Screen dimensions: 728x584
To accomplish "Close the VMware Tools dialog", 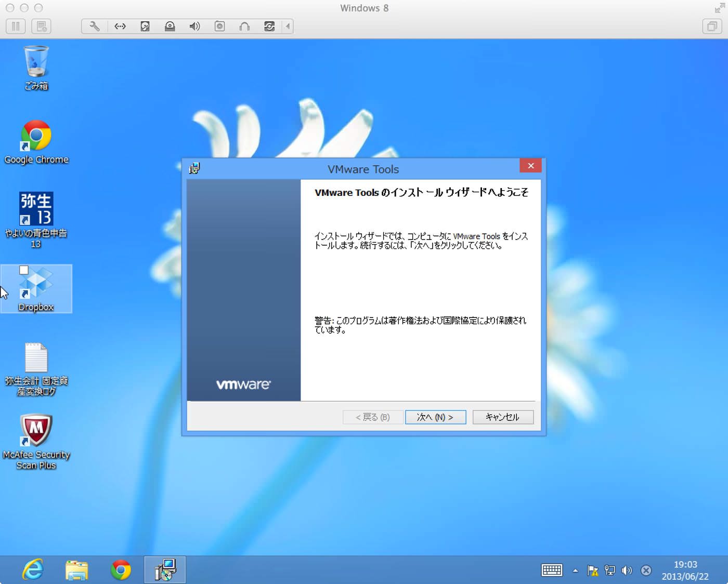I will click(530, 166).
